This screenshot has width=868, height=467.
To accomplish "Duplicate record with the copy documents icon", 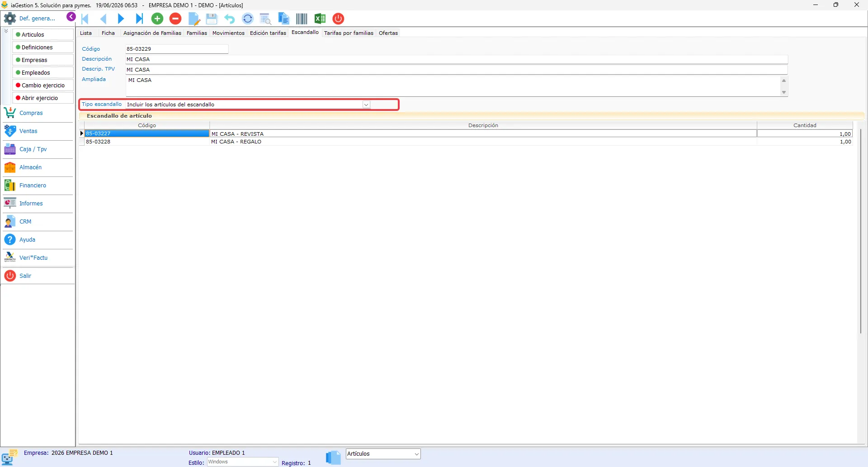I will [283, 19].
